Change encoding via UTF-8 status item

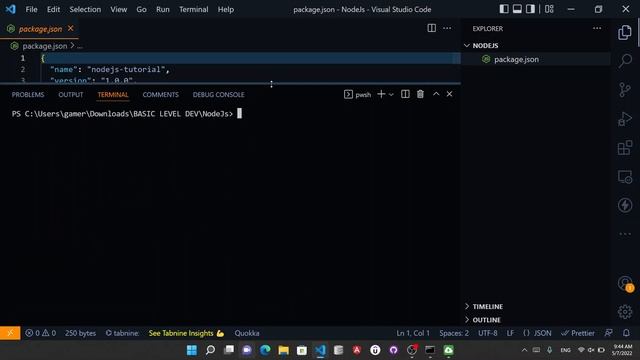pos(487,333)
